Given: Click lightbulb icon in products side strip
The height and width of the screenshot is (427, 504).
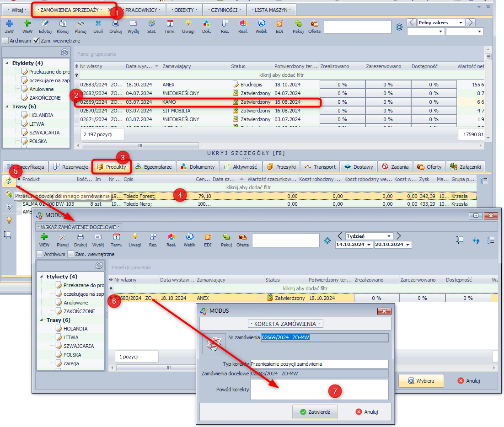Looking at the screenshot, I should [x=9, y=220].
